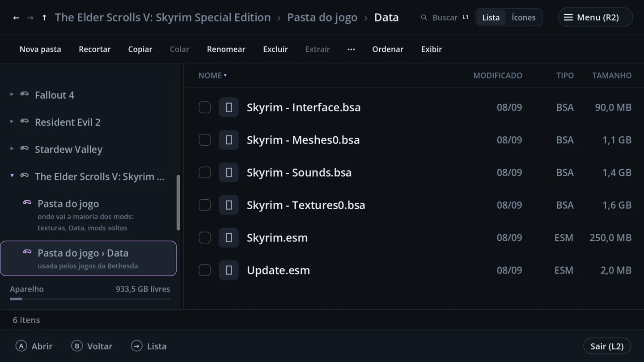Click Renomear in the toolbar

[226, 49]
